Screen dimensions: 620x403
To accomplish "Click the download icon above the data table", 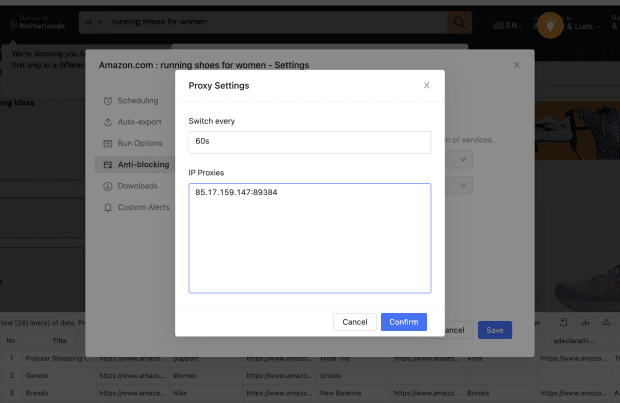I will pyautogui.click(x=585, y=322).
